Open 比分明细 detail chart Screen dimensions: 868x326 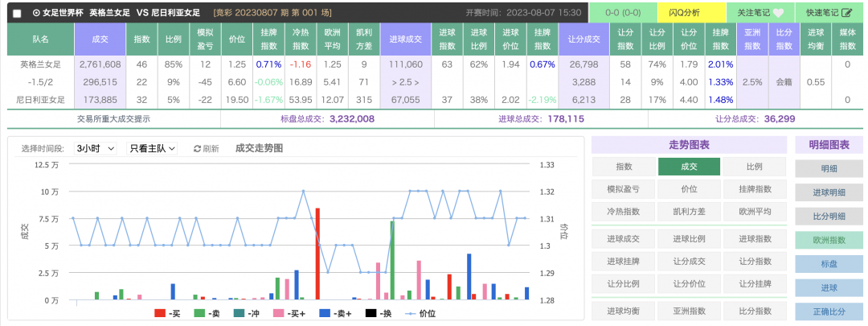(x=829, y=217)
